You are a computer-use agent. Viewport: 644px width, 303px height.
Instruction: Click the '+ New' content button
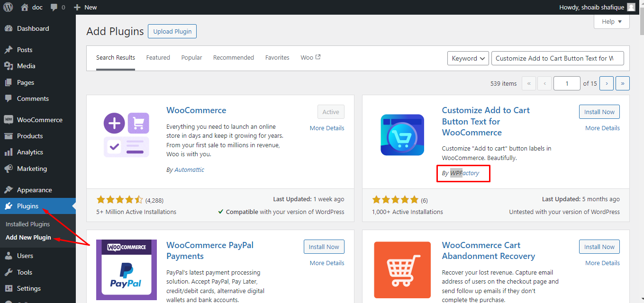click(x=85, y=7)
